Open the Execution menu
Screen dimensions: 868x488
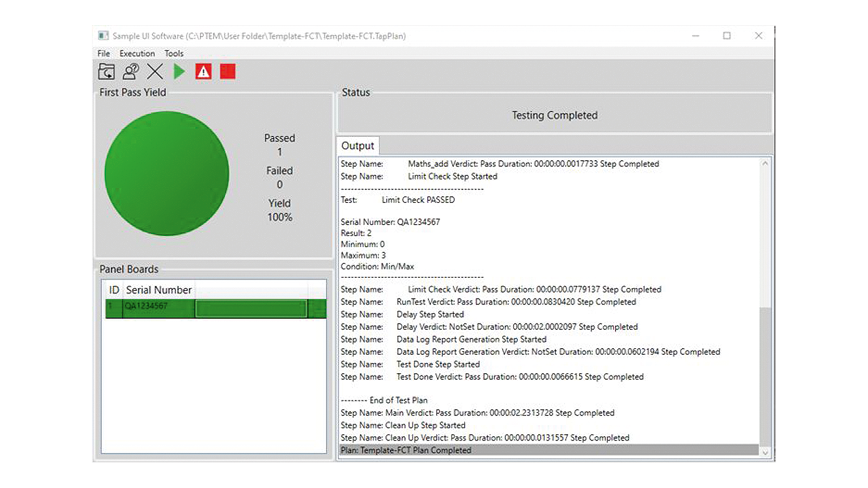coord(137,53)
